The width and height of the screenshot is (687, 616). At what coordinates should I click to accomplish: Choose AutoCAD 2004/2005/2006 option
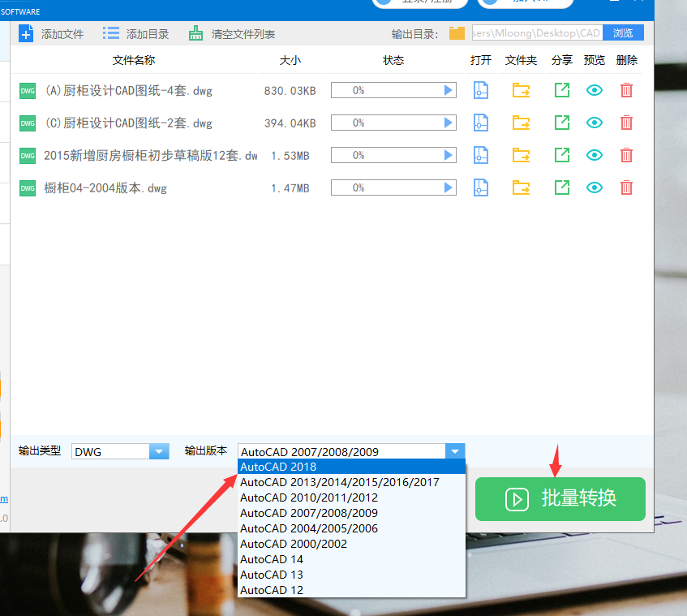[x=351, y=528]
